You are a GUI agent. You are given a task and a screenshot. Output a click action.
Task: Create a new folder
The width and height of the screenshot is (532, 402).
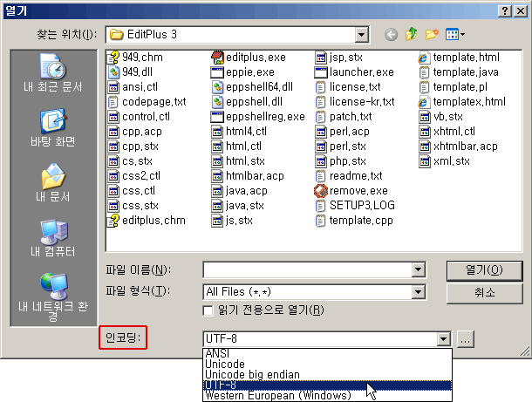tap(431, 35)
